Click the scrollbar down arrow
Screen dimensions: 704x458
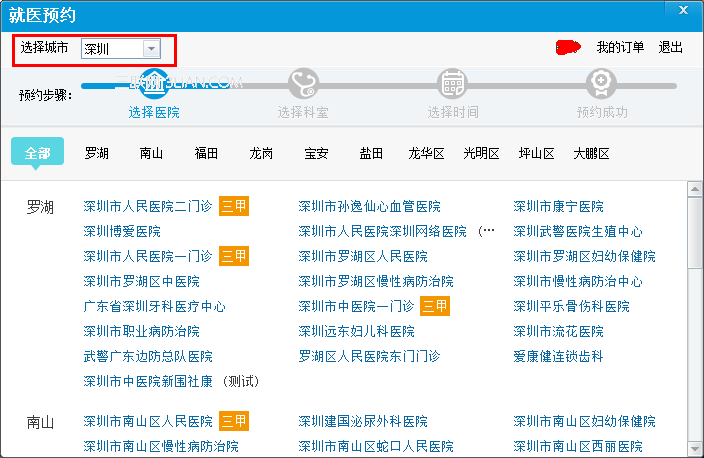(695, 449)
